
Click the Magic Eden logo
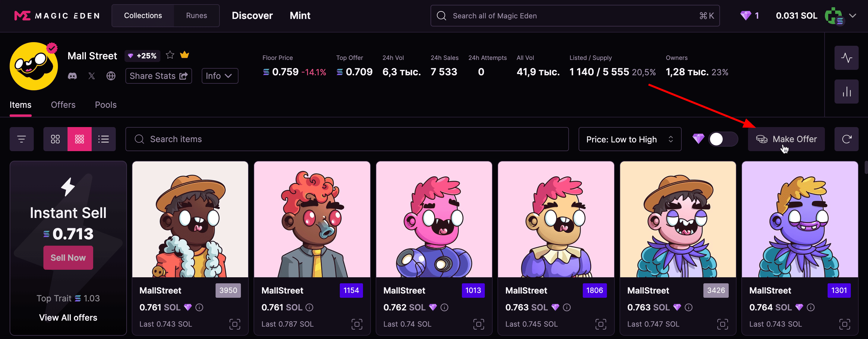(x=57, y=15)
